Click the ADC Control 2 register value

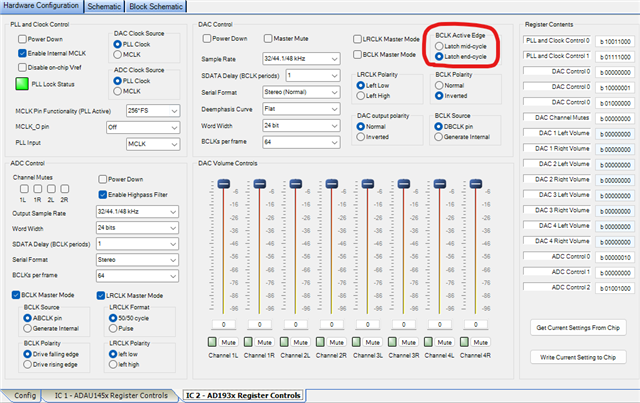[x=615, y=288]
